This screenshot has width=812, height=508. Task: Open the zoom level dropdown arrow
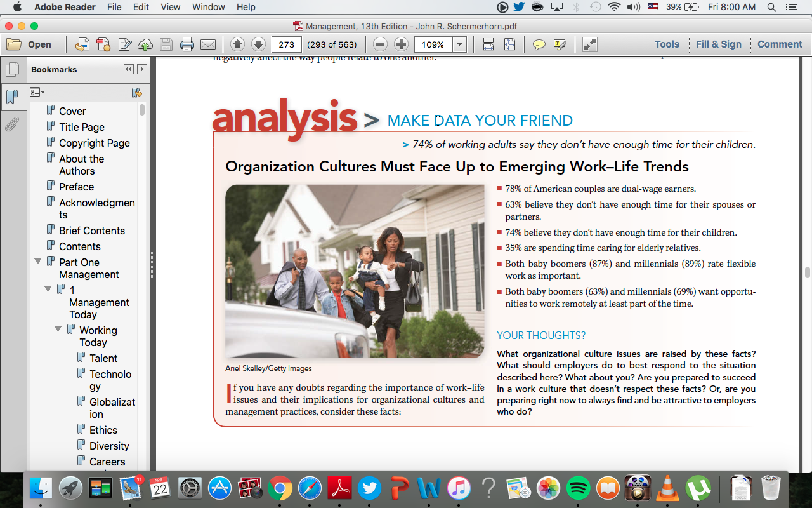click(x=460, y=44)
